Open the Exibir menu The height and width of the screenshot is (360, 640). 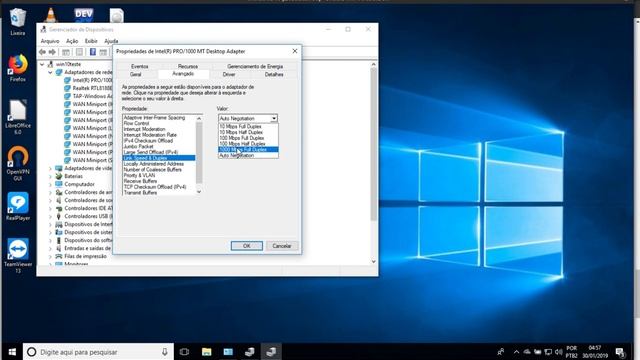tap(91, 41)
